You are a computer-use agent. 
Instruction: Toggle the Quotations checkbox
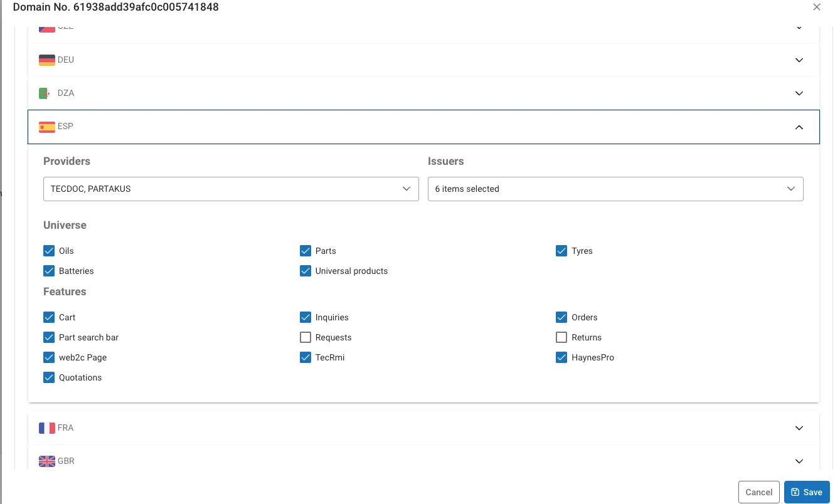(49, 377)
